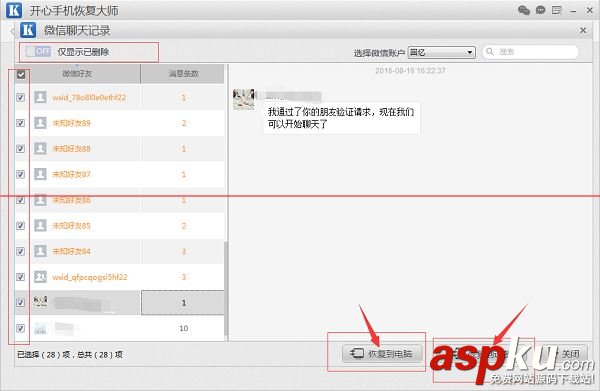Uncheck the checkbox for 未知好友84
Viewport: 600px width, 391px height.
tap(21, 251)
